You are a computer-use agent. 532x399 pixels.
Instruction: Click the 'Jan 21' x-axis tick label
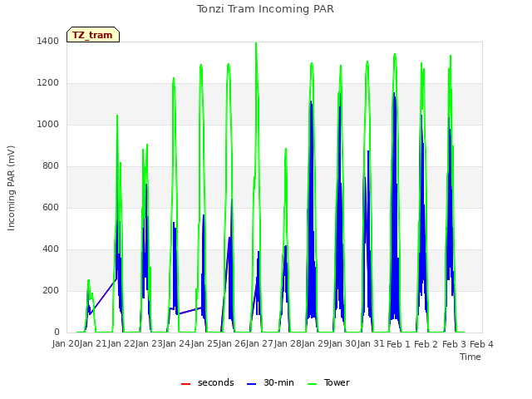[94, 344]
